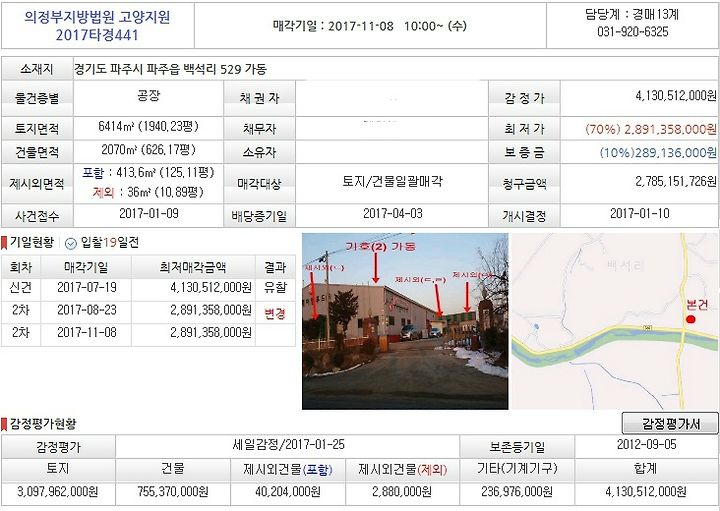Click the 제시외면적 label
Screen dimensions: 720x511
(37, 184)
